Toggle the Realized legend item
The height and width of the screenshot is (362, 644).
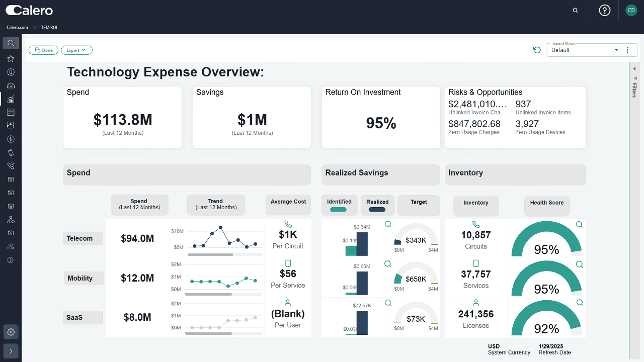click(x=377, y=205)
